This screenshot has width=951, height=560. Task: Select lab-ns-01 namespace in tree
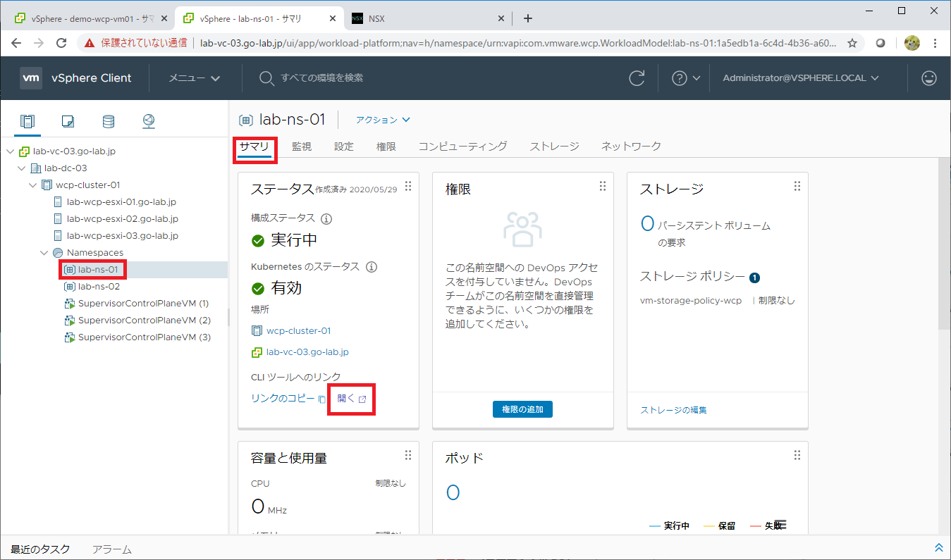(97, 270)
